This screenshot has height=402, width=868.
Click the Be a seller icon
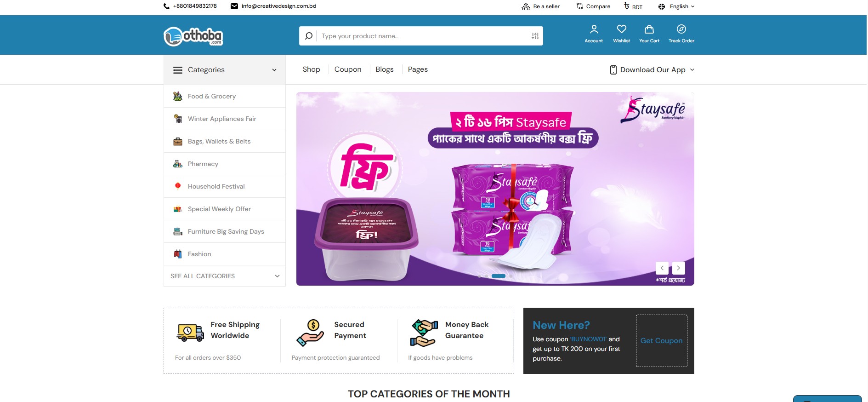point(526,6)
